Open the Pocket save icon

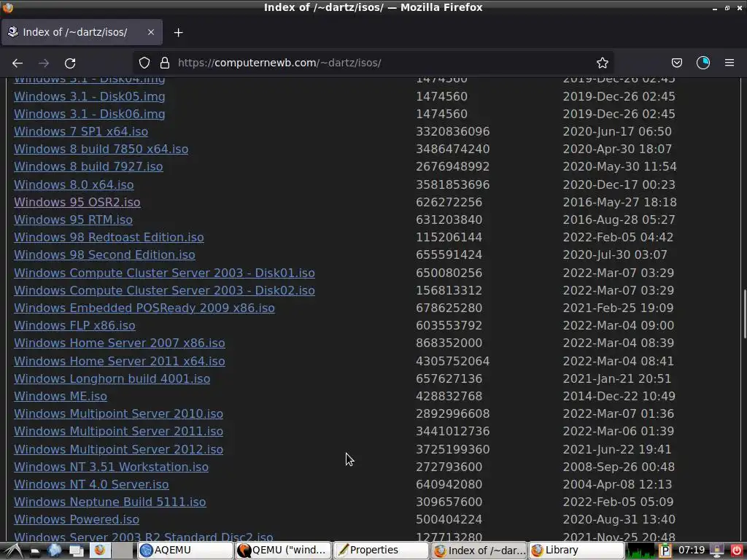coord(676,63)
